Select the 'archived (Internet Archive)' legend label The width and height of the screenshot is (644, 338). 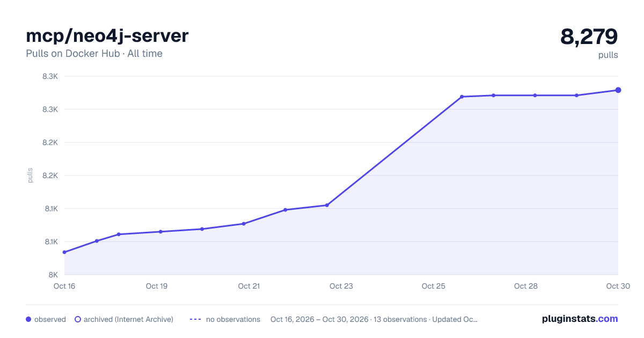(x=128, y=319)
